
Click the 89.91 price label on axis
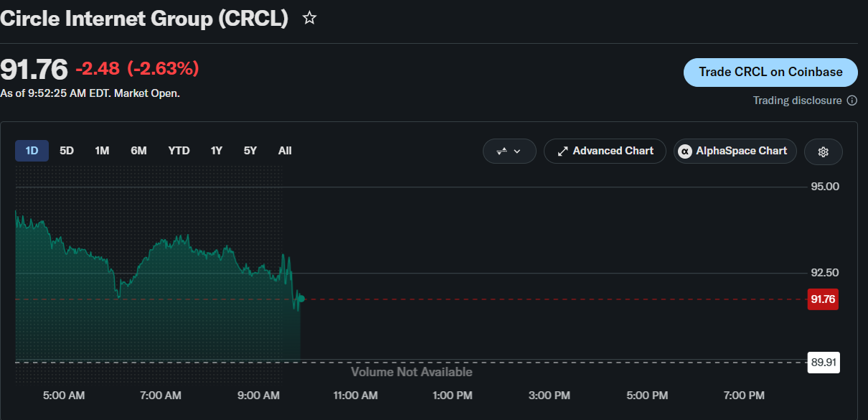point(823,363)
